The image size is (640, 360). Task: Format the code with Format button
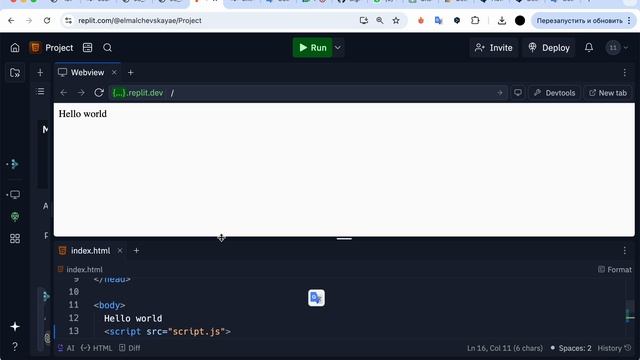pyautogui.click(x=615, y=269)
